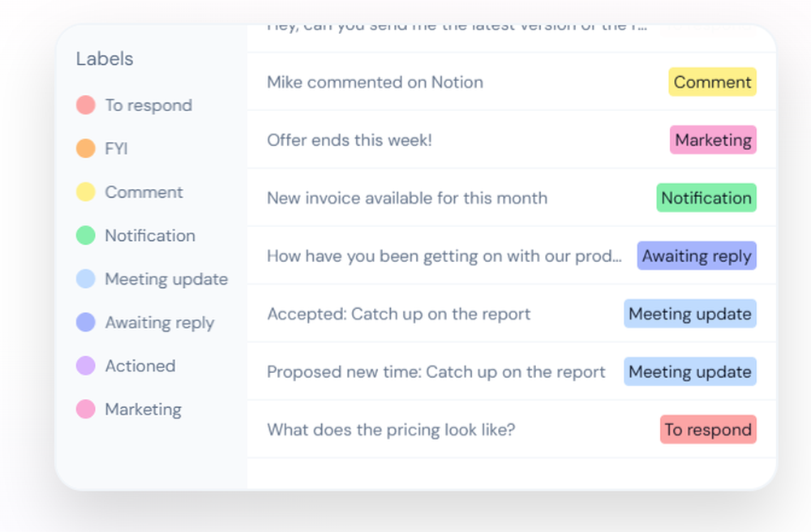Click the green Notification label dot
This screenshot has height=532, width=811.
[x=86, y=235]
